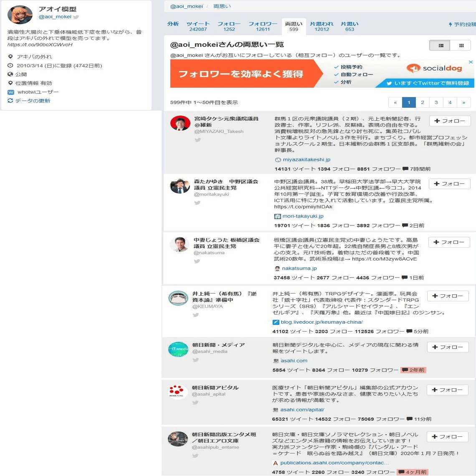Follow 中妻じょうた with フォロー button

pyautogui.click(x=449, y=242)
